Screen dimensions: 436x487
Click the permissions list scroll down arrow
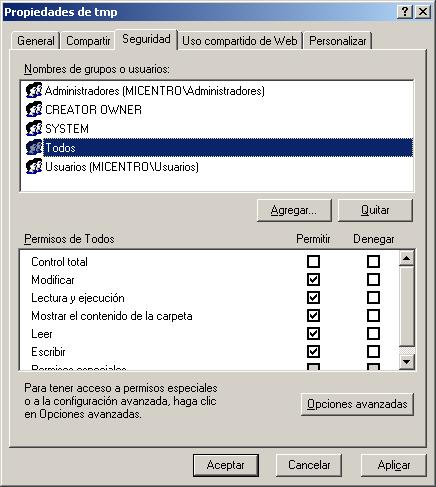coord(407,361)
